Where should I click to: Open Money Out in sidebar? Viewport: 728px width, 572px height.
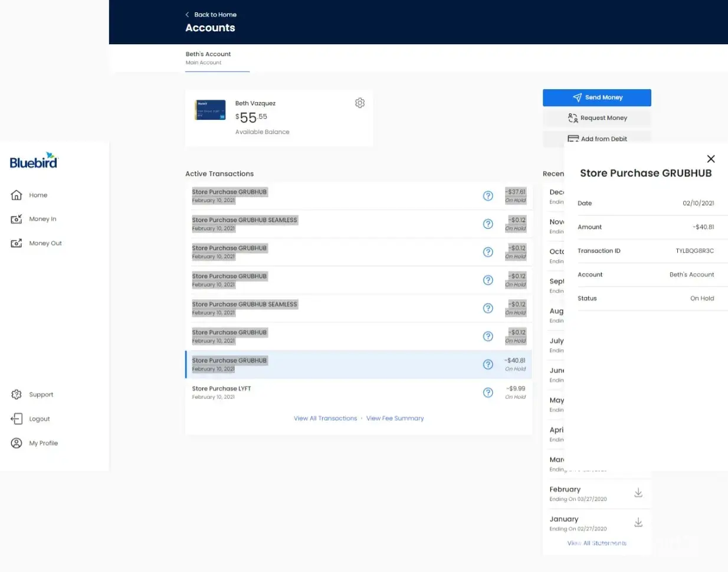[x=45, y=243]
